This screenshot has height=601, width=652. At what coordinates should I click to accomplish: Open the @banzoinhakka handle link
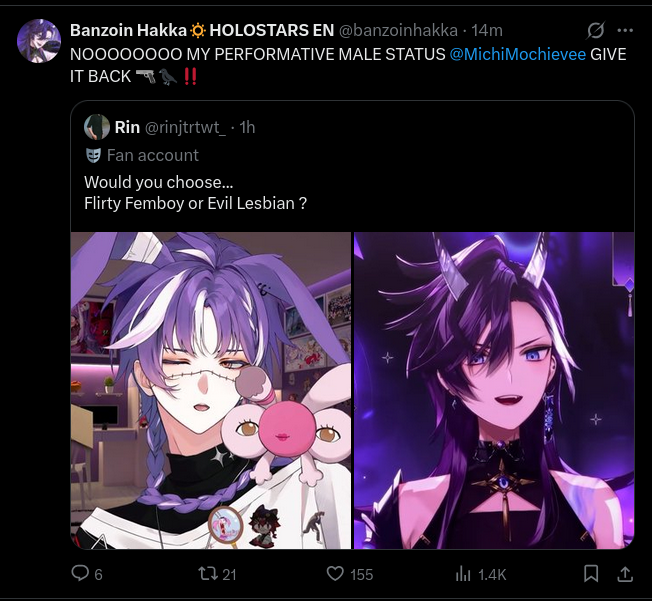point(398,30)
